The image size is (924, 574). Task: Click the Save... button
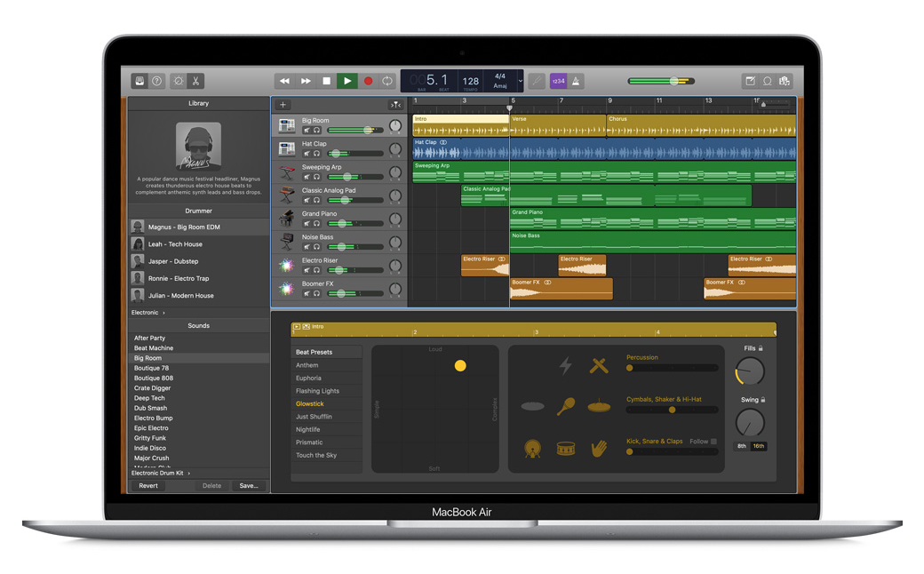coord(249,486)
